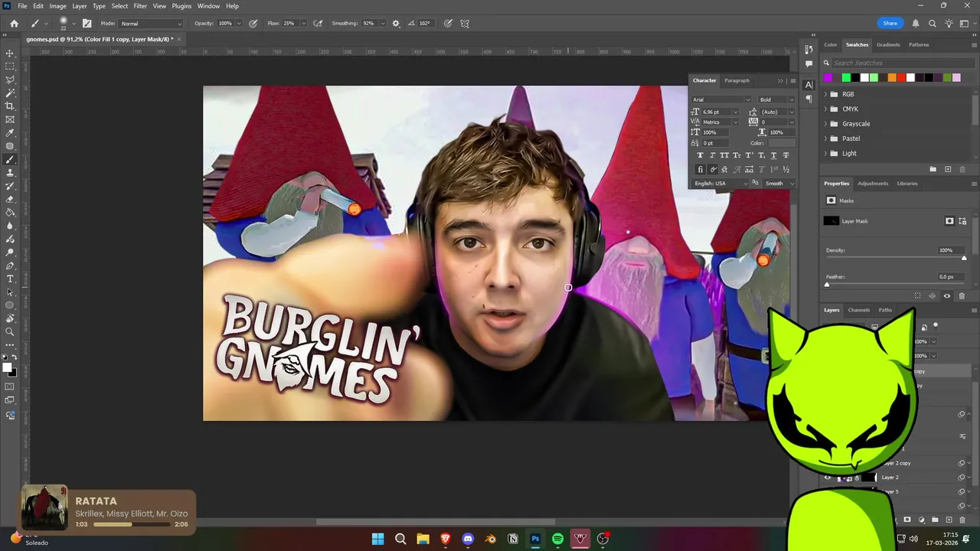980x551 pixels.
Task: Switch to the Channels tab
Action: 858,310
